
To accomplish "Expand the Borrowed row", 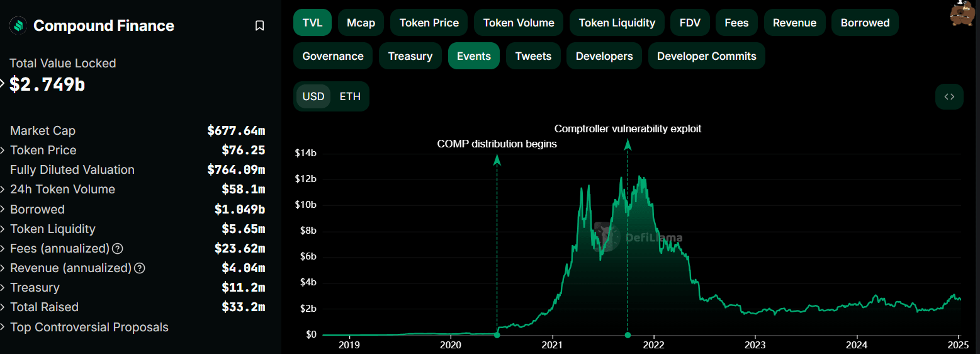I will 3,209.
